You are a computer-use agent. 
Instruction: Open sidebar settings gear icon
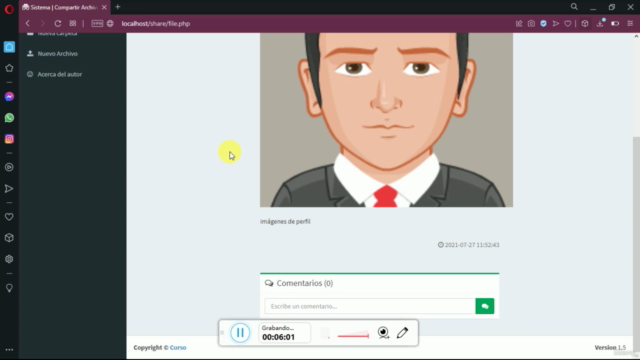(9, 259)
